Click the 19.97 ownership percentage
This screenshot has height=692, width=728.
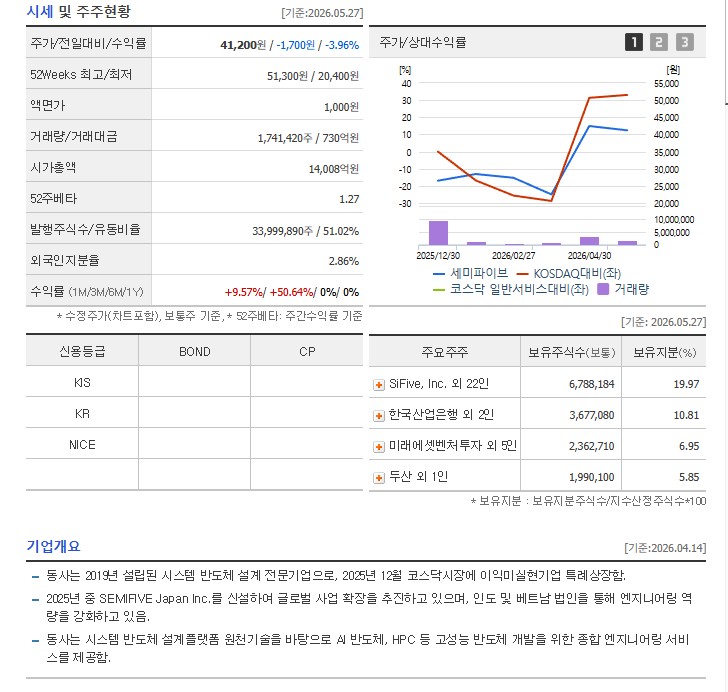(686, 384)
